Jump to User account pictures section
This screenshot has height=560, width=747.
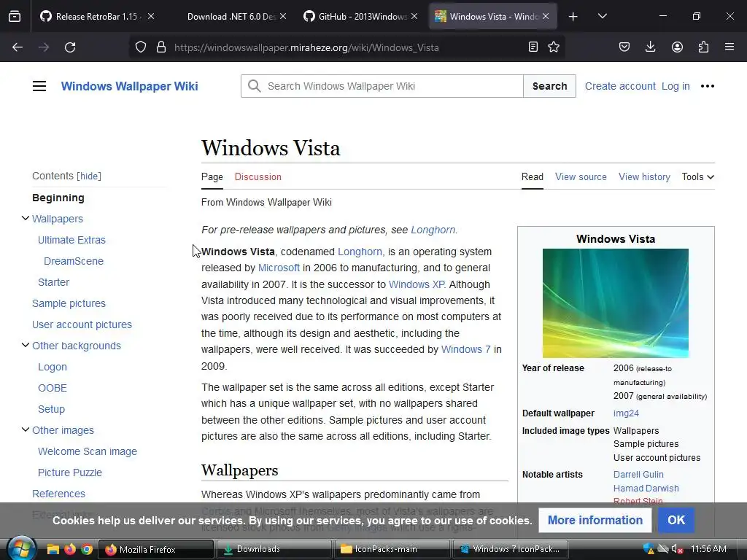pyautogui.click(x=82, y=324)
